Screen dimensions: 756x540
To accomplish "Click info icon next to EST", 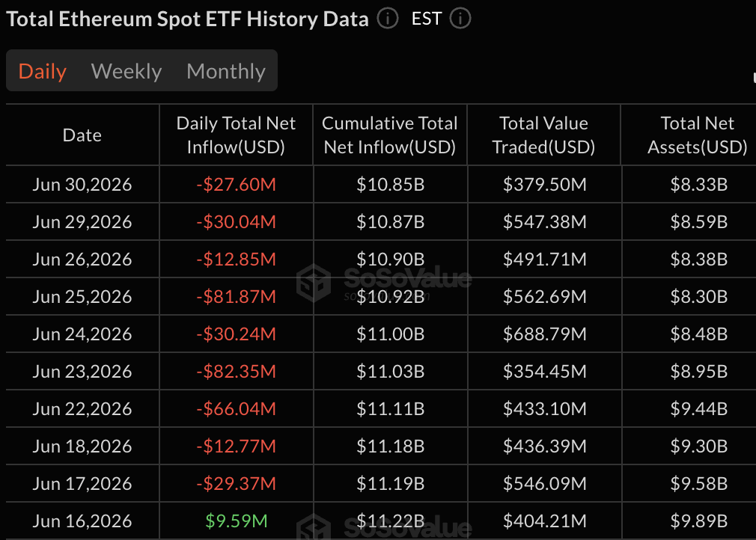I will point(460,19).
